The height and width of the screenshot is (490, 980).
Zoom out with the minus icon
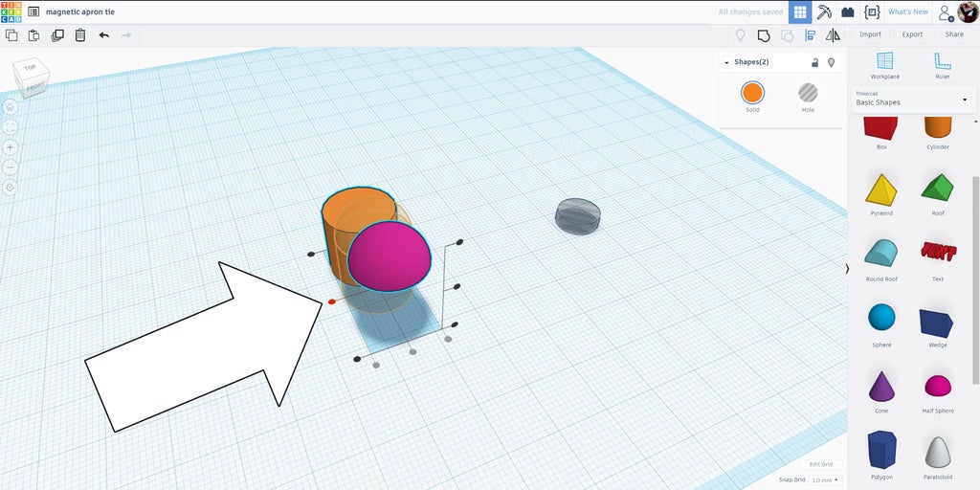tap(11, 167)
